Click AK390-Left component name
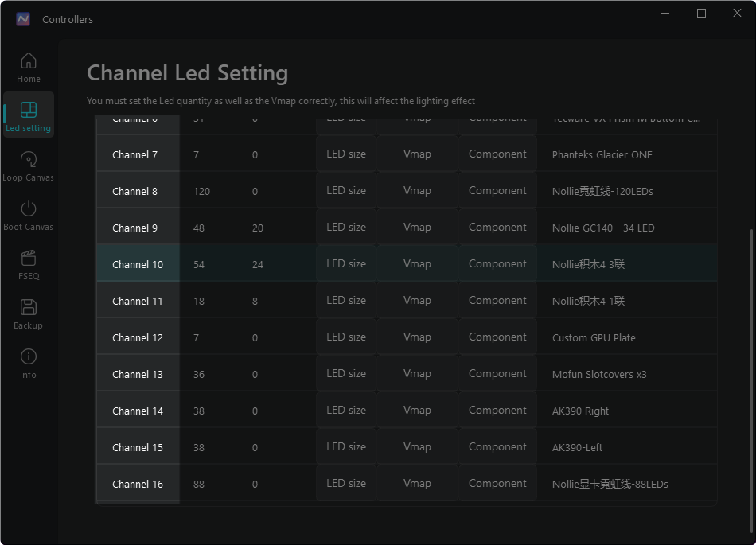 pyautogui.click(x=577, y=448)
